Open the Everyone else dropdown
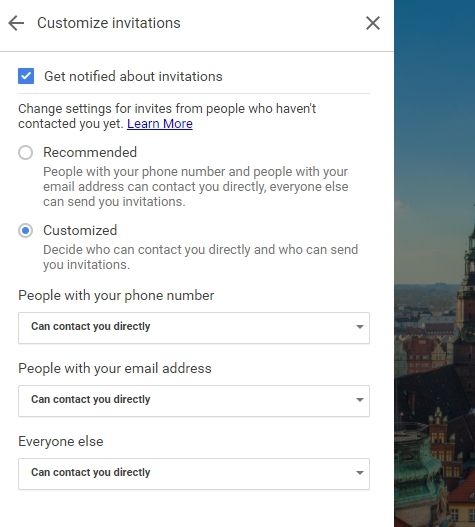475x527 pixels. [x=194, y=474]
